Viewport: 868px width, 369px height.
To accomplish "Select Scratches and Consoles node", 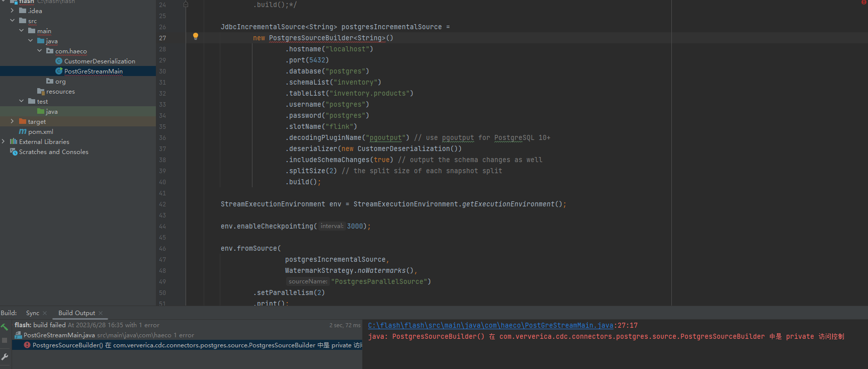I will pyautogui.click(x=54, y=152).
